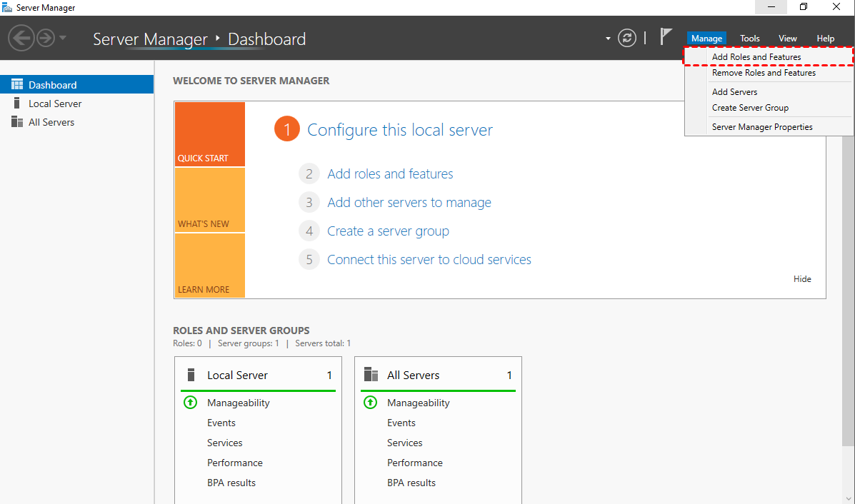This screenshot has height=504, width=855.
Task: Select Add Roles and Features menu entry
Action: [x=756, y=57]
